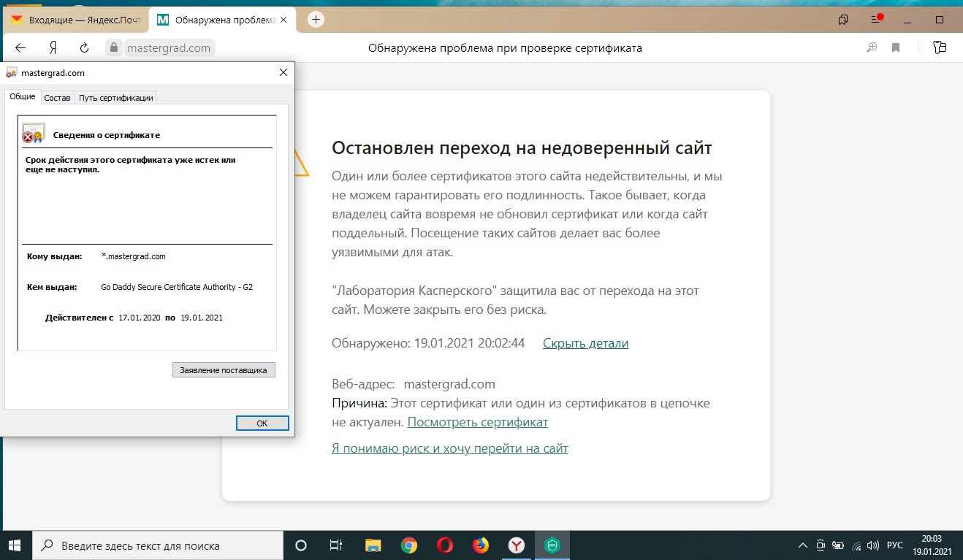
Task: Click the start date 17.01.2020 in the certificate
Action: 140,318
